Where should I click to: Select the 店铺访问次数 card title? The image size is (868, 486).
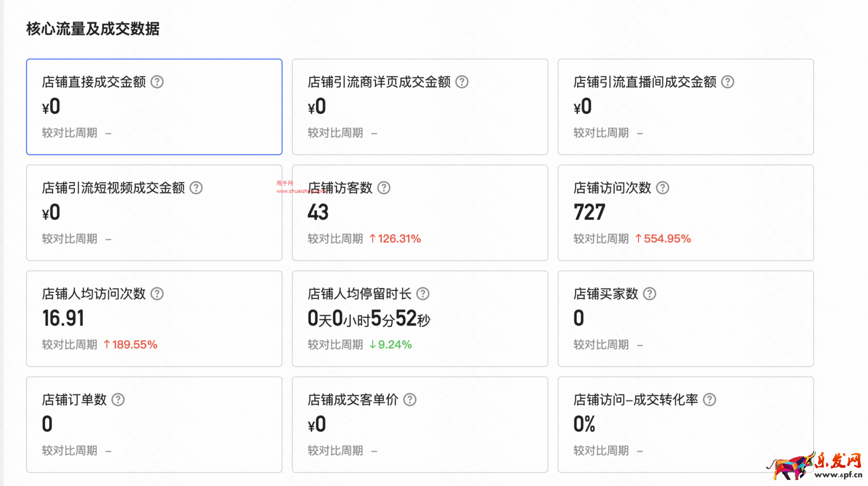click(x=612, y=188)
